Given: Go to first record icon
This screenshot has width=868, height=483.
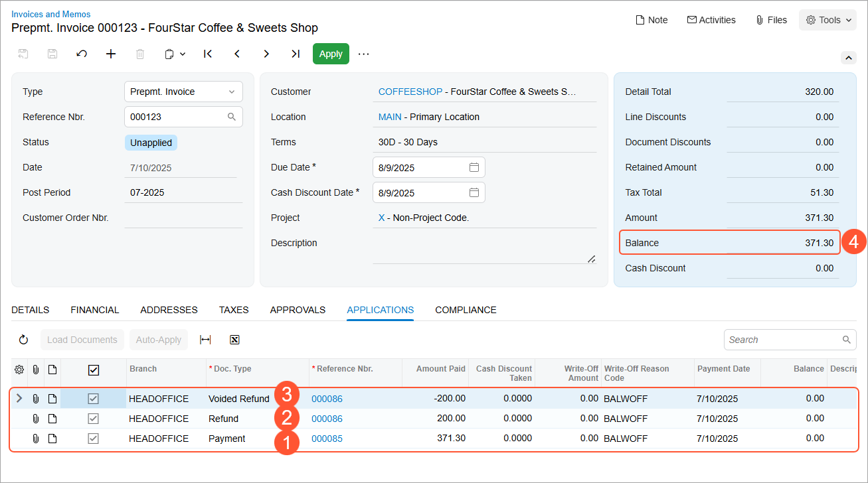Looking at the screenshot, I should tap(208, 54).
